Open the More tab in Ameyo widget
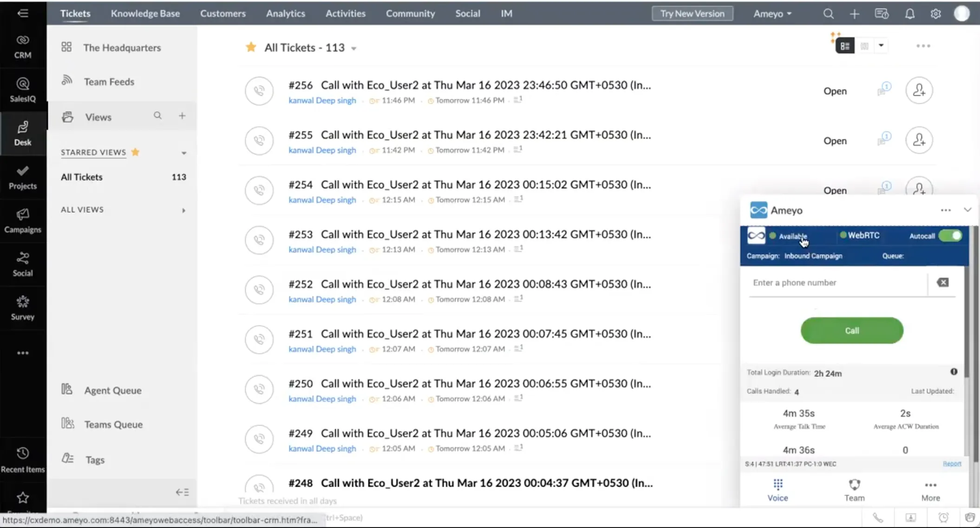This screenshot has width=980, height=528. tap(930, 490)
